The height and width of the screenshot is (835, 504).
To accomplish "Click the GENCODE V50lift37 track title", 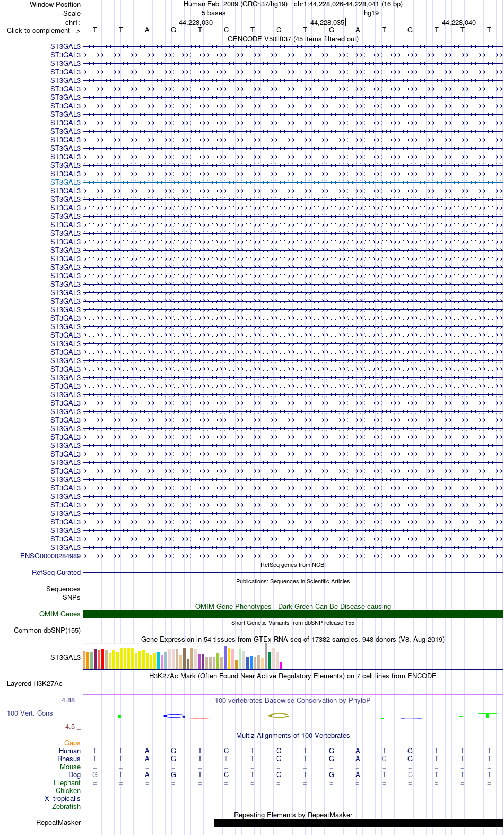I will (x=293, y=39).
